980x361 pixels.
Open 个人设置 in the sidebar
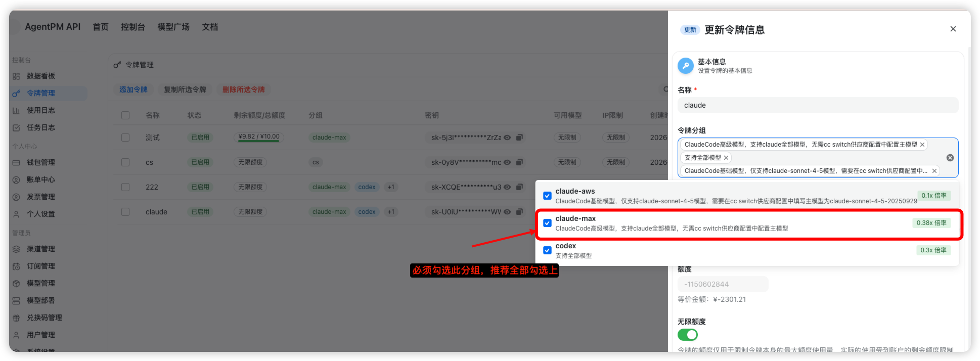41,214
